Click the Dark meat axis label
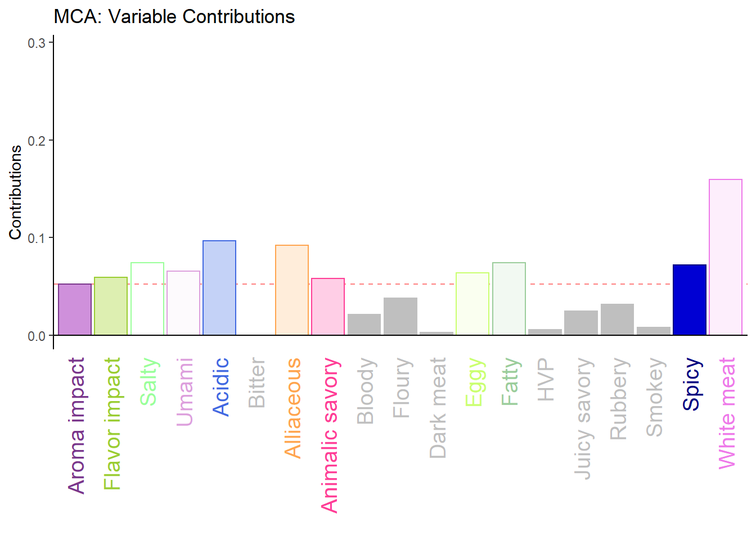This screenshot has height=540, width=756. click(x=438, y=408)
